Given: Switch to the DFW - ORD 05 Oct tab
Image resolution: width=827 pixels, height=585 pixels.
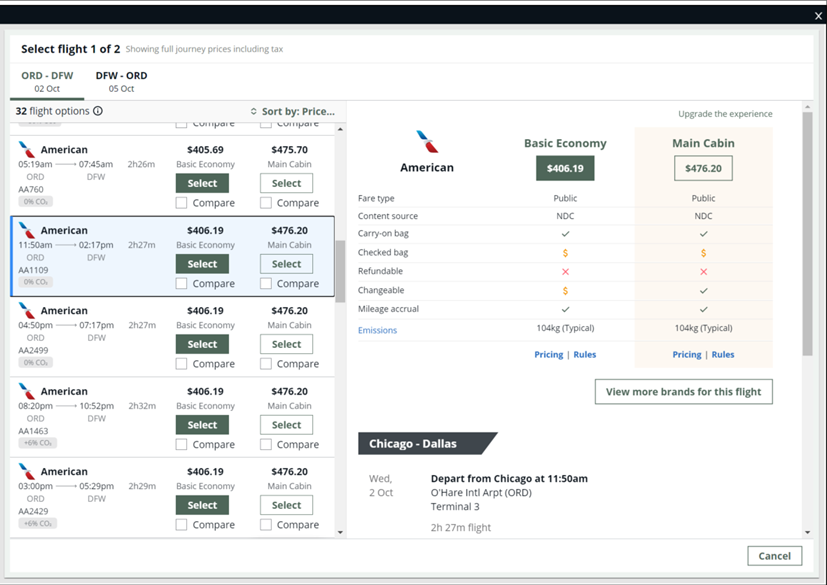Looking at the screenshot, I should pyautogui.click(x=121, y=82).
